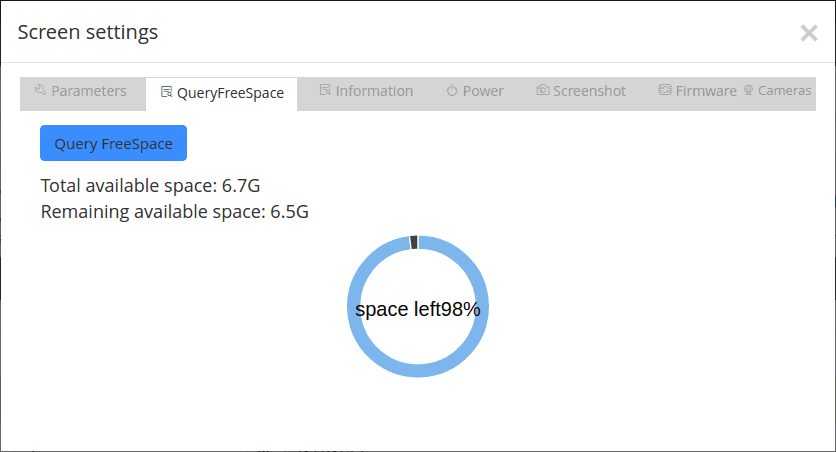
Task: Close the Screen settings dialog
Action: [x=809, y=33]
